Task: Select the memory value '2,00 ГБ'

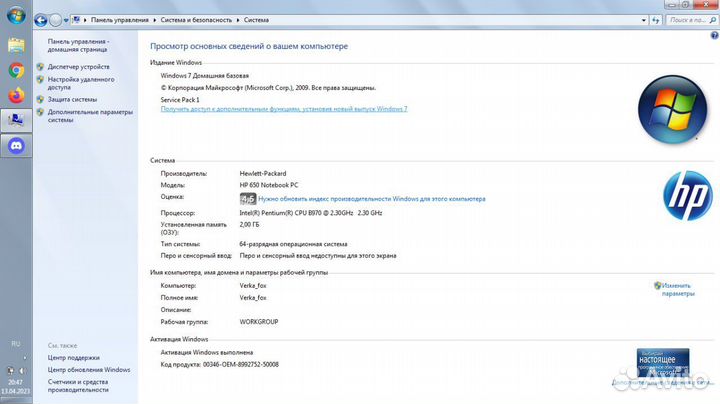Action: pyautogui.click(x=249, y=224)
